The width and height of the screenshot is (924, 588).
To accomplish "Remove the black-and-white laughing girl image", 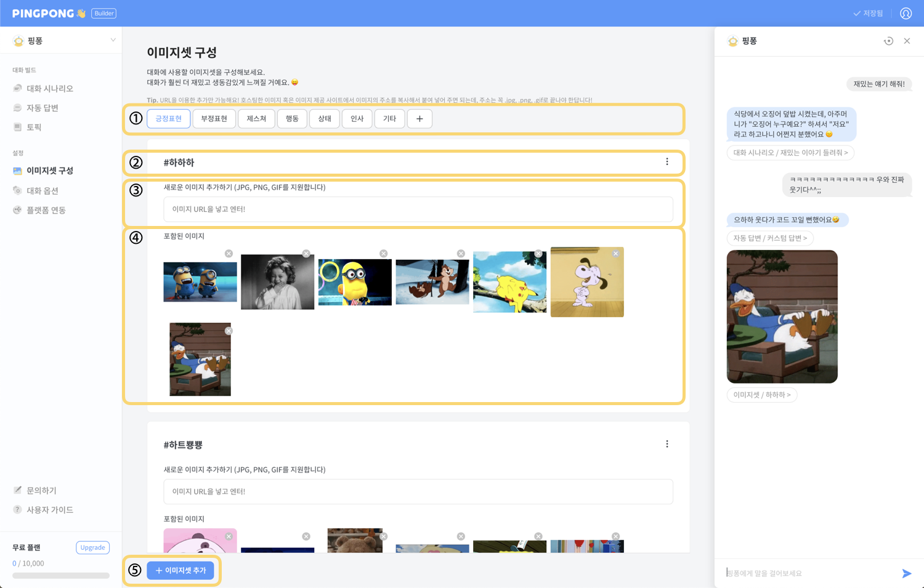I will point(306,254).
